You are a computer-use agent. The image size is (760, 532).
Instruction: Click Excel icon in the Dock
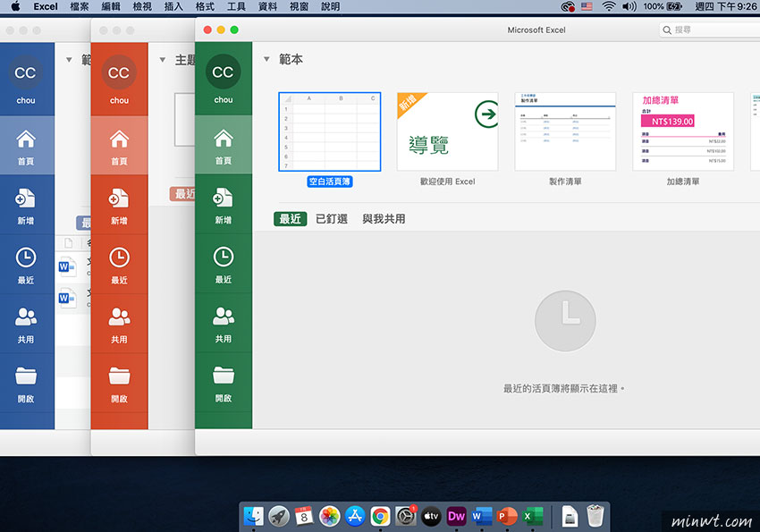(532, 516)
